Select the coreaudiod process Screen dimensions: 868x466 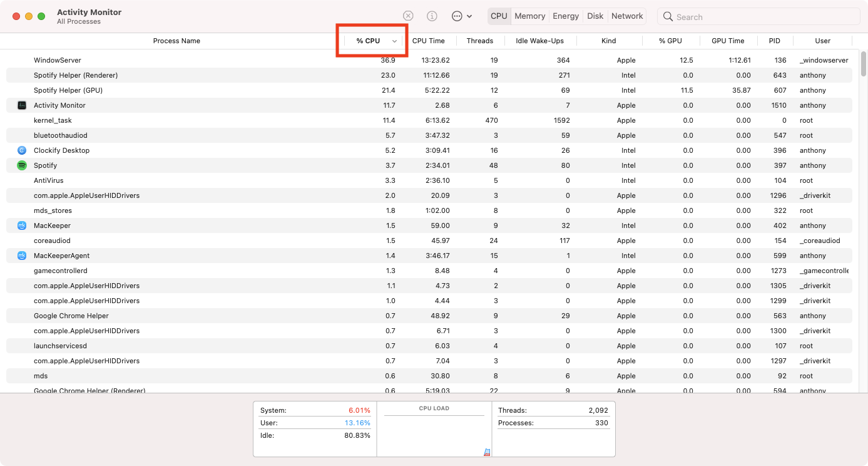[429, 241]
